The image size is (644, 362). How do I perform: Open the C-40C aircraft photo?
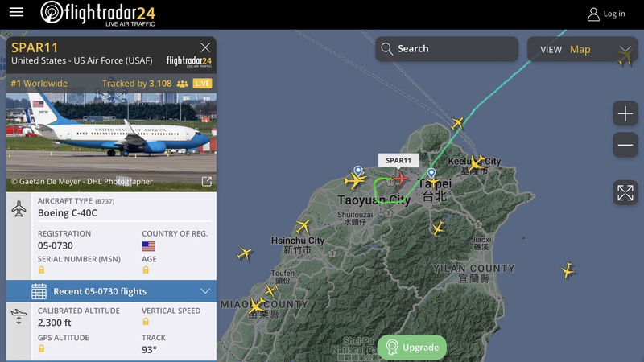click(x=111, y=142)
